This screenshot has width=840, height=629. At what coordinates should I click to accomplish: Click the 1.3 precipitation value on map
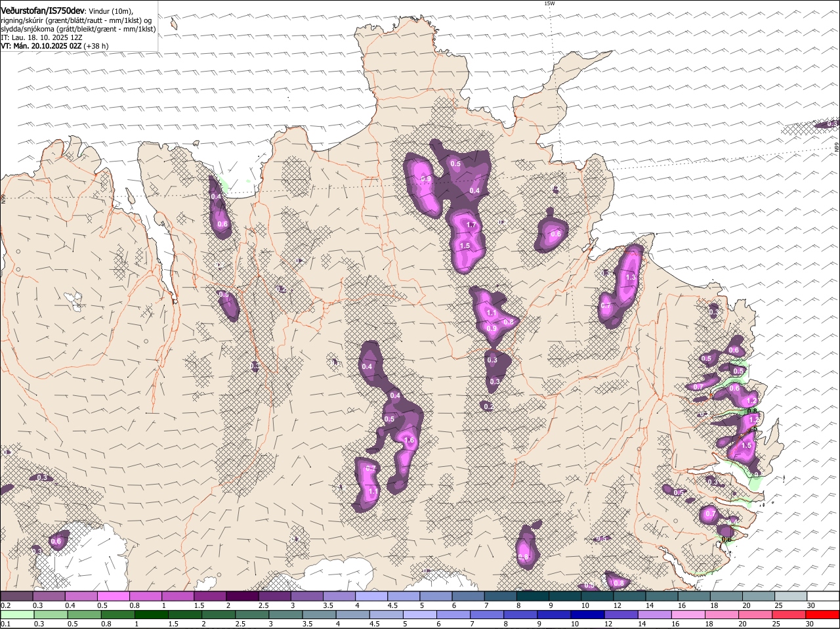point(631,278)
